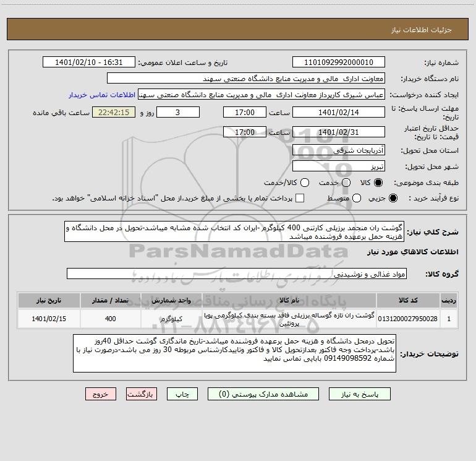The width and height of the screenshot is (476, 461).
Task: Click the گروه کالا label
Action: (442, 274)
